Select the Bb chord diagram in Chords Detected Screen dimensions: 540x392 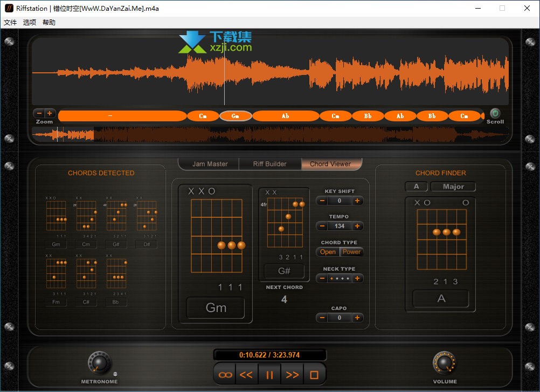click(116, 273)
